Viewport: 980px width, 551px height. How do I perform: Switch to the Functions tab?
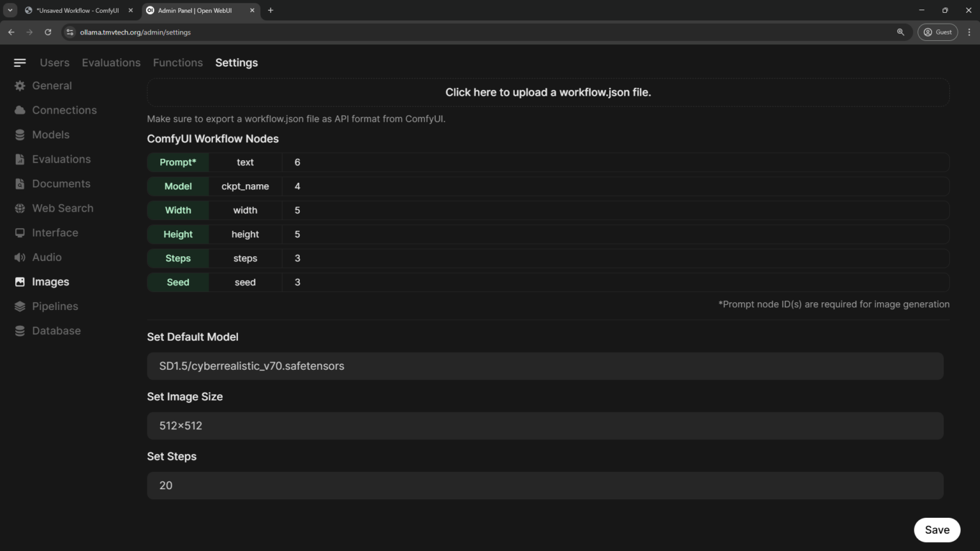(x=177, y=62)
